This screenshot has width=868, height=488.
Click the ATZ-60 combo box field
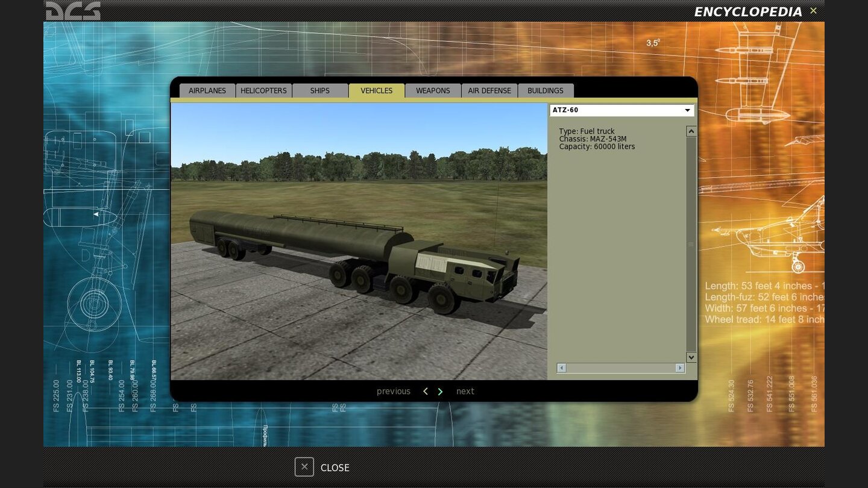click(621, 110)
